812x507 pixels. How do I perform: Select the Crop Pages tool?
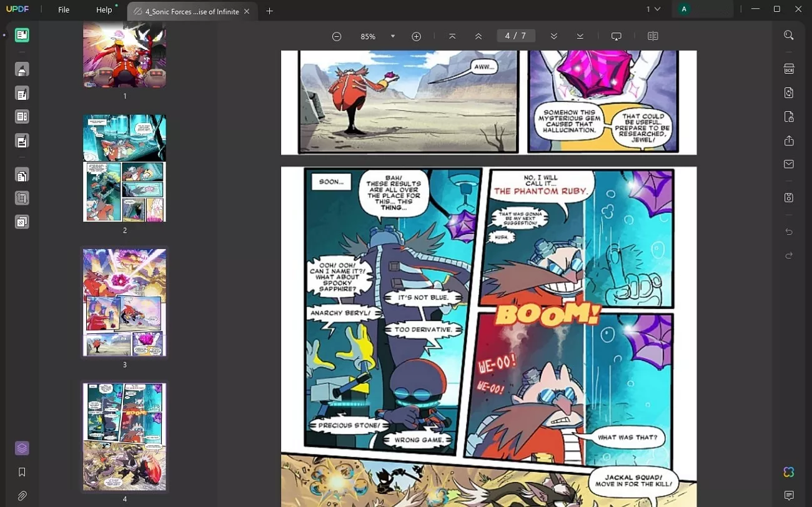point(22,197)
